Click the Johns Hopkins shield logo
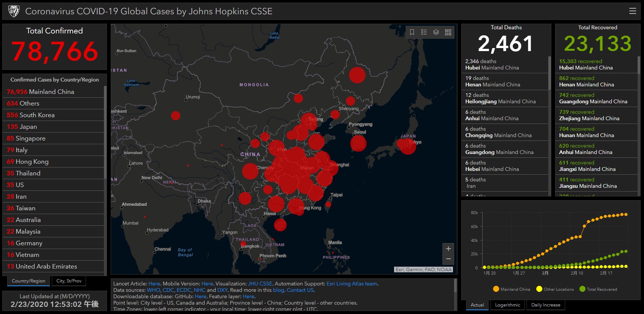The width and height of the screenshot is (644, 314). coord(14,11)
